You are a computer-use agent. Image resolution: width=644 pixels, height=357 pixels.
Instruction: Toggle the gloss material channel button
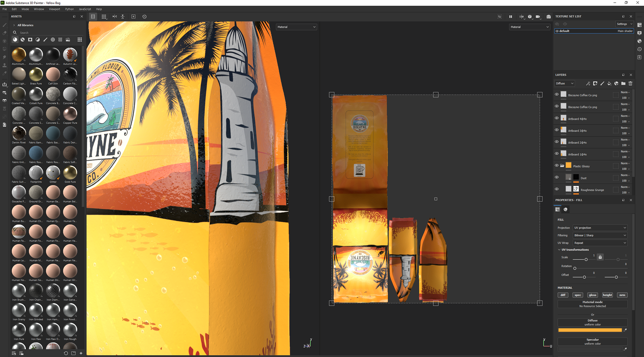[x=593, y=295]
